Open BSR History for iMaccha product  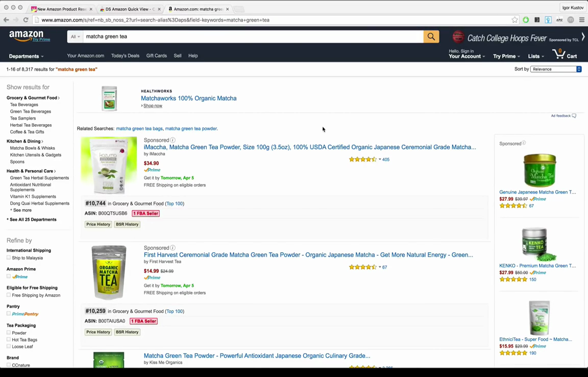(127, 224)
